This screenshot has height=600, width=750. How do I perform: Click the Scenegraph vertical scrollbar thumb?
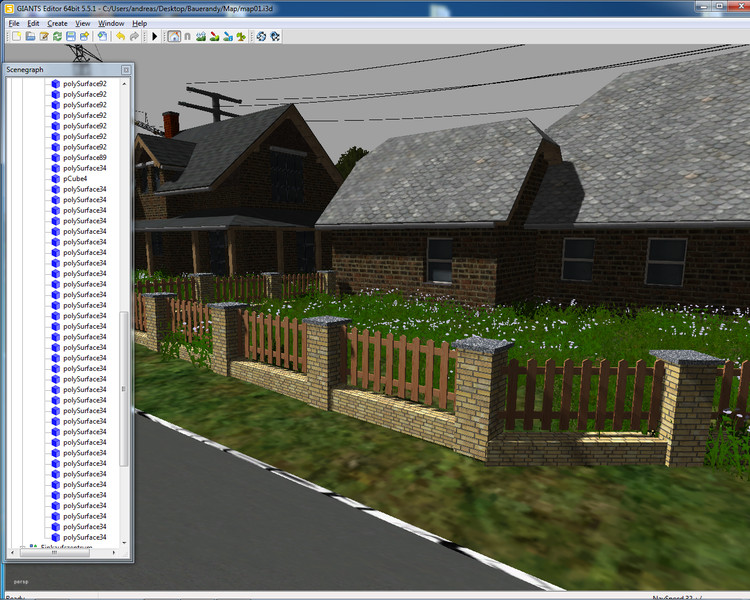tap(124, 389)
